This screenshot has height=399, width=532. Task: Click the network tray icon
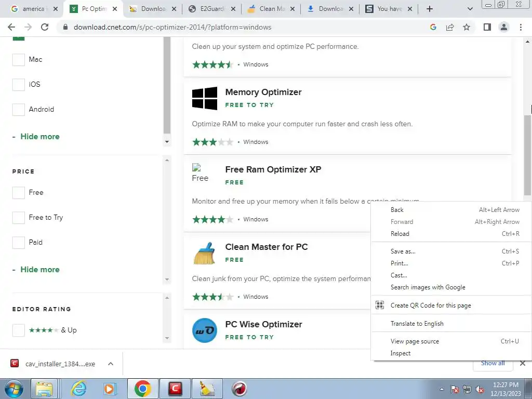point(467,390)
